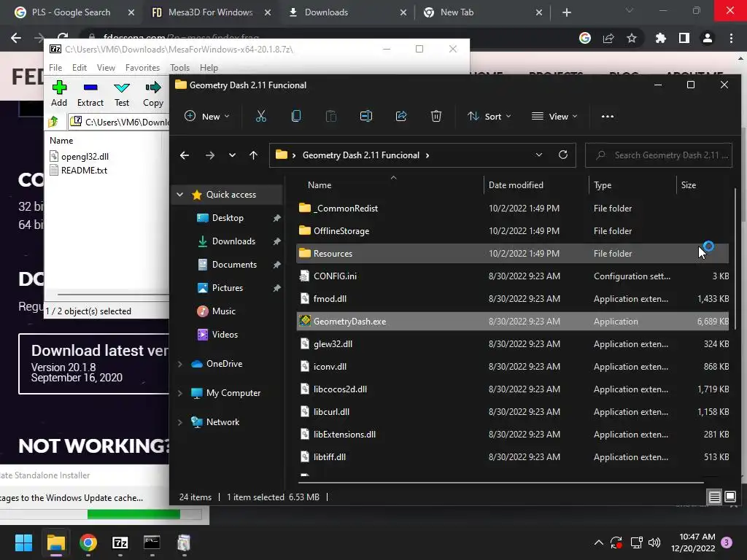
Task: Collapse the Quick access tree
Action: (x=180, y=194)
